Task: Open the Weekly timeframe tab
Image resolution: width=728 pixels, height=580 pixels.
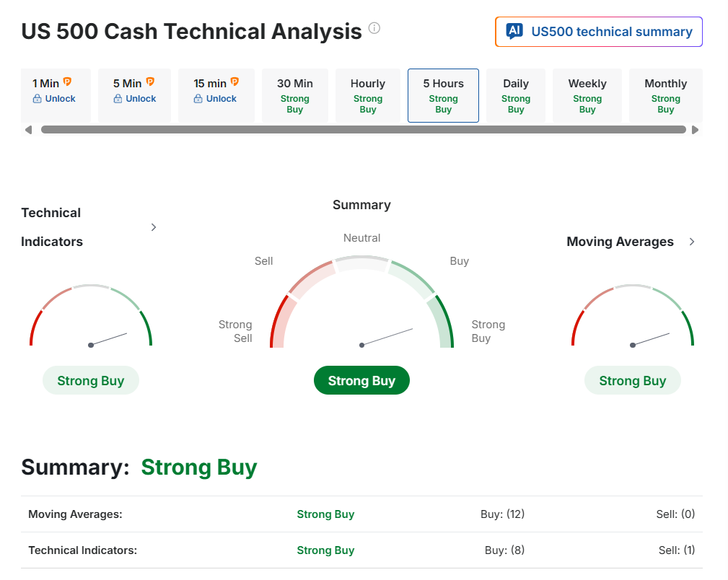Action: [587, 95]
